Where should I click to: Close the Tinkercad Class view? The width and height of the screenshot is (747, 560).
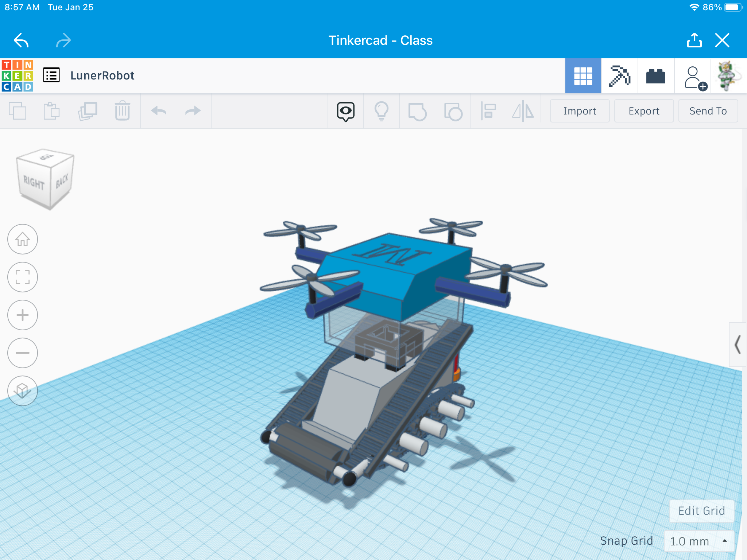[x=722, y=40]
